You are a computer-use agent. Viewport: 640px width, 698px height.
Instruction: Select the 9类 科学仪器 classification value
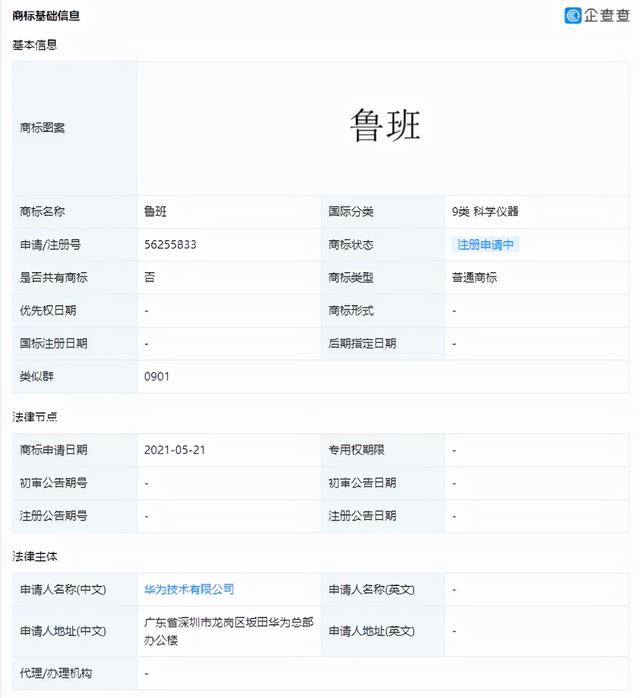point(485,211)
